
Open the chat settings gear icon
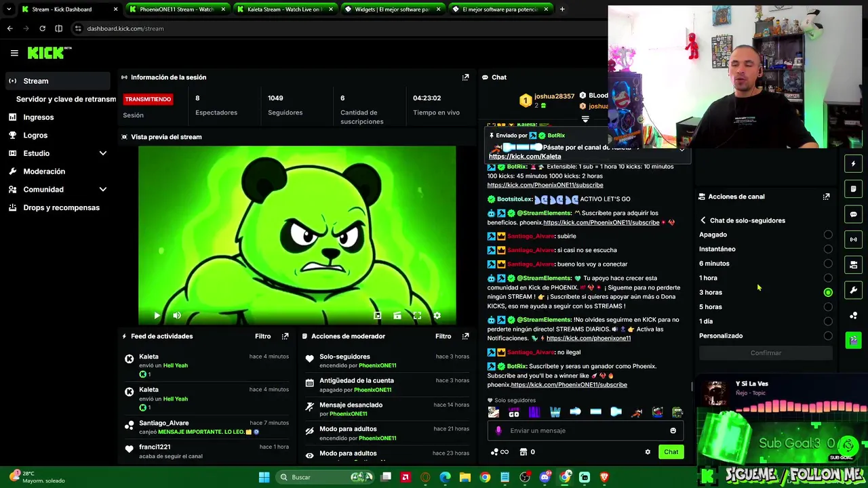coord(648,452)
